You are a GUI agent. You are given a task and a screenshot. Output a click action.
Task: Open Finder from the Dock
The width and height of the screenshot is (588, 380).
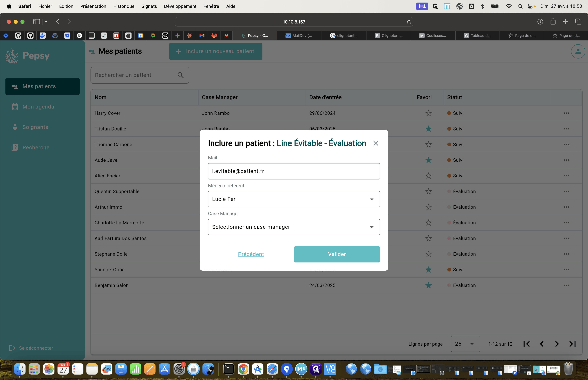coord(20,369)
